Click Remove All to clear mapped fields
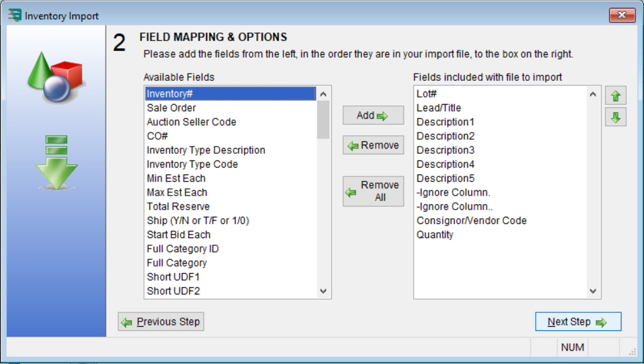644x364 pixels. 372,191
